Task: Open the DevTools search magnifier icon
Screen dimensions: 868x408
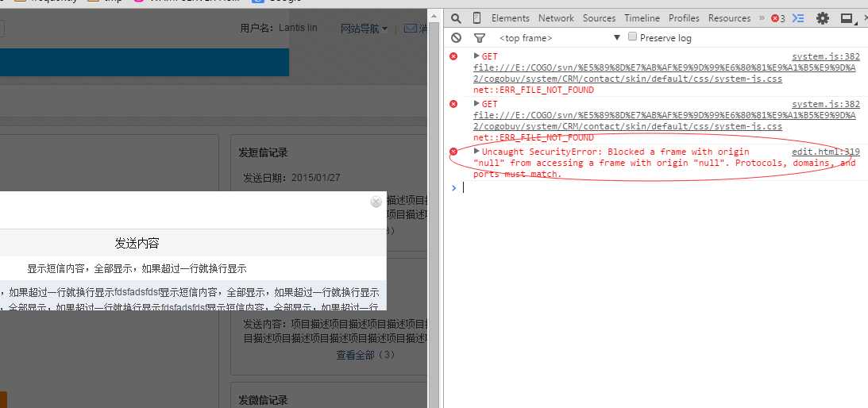Action: click(456, 19)
